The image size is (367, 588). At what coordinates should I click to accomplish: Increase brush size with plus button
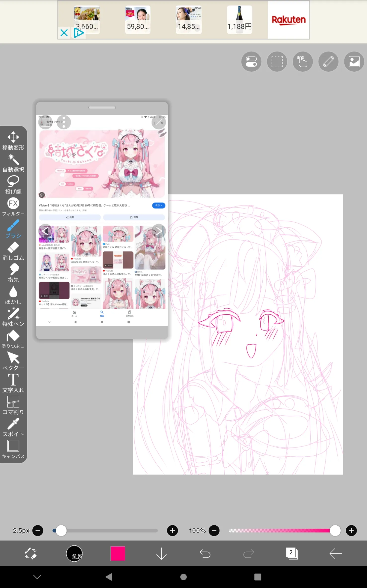(172, 531)
